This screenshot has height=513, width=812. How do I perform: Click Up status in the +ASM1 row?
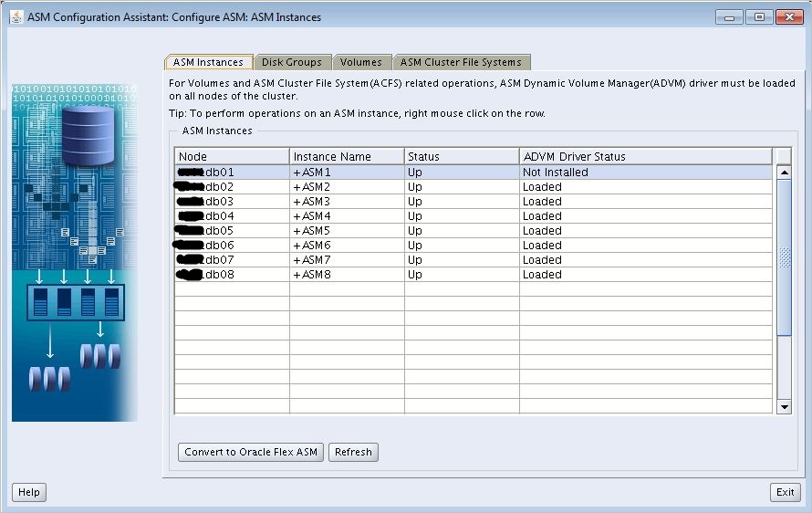pos(462,172)
